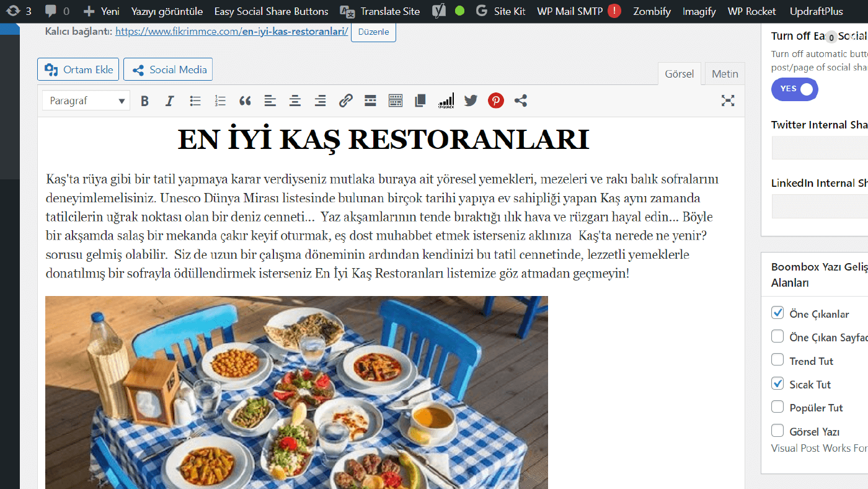
Task: Open Easy Social Share Buttons menu
Action: (x=271, y=11)
